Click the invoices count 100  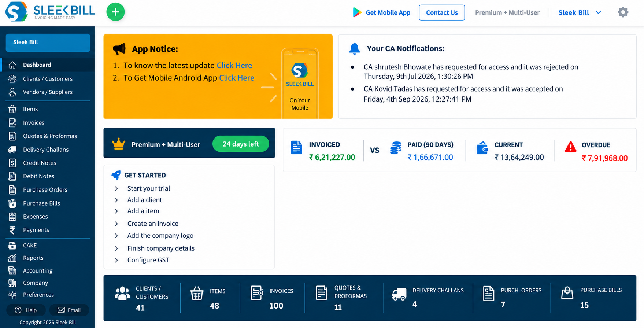pyautogui.click(x=276, y=306)
